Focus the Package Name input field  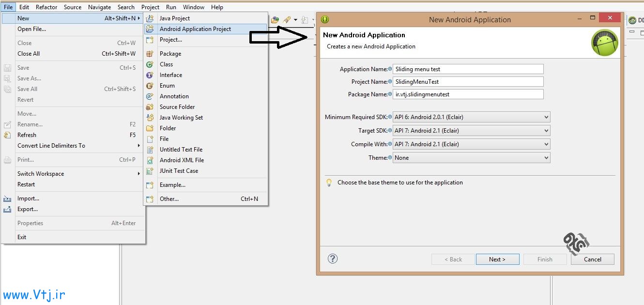pos(468,94)
